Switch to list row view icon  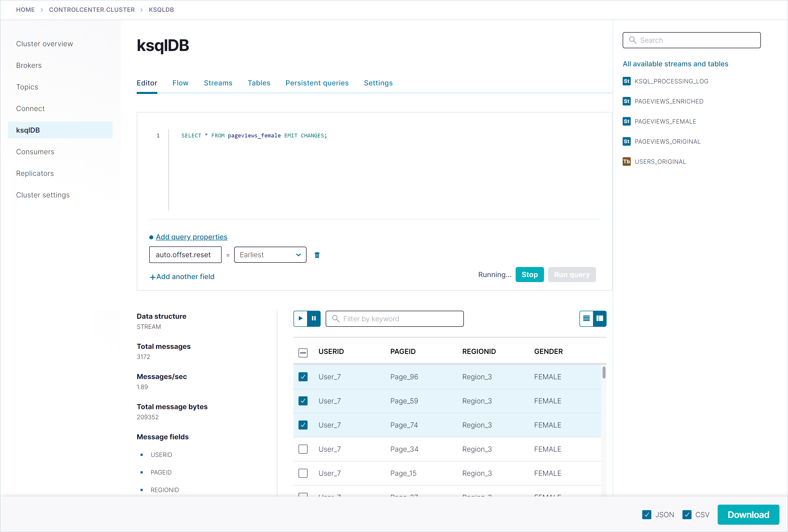[x=586, y=318]
